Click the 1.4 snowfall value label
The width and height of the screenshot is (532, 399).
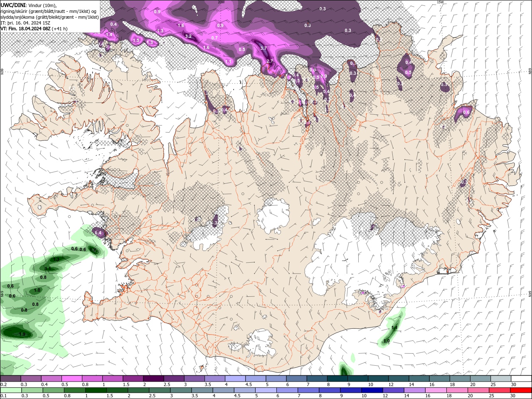(x=109, y=35)
